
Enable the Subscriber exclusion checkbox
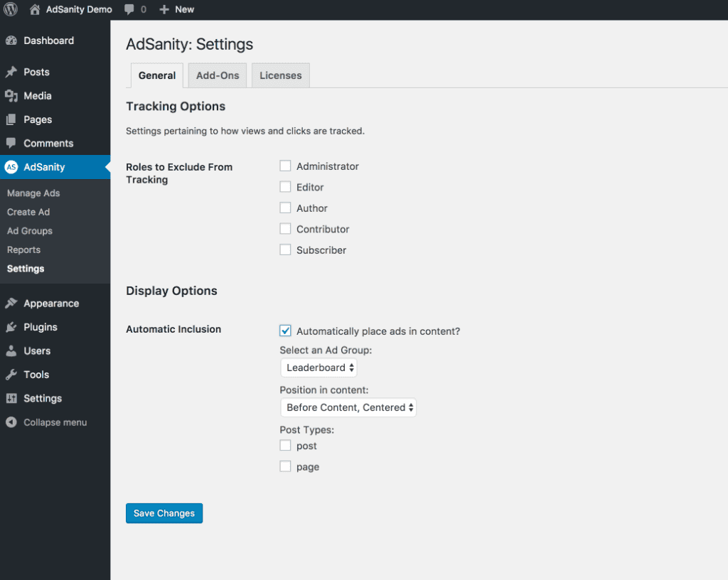[285, 249]
